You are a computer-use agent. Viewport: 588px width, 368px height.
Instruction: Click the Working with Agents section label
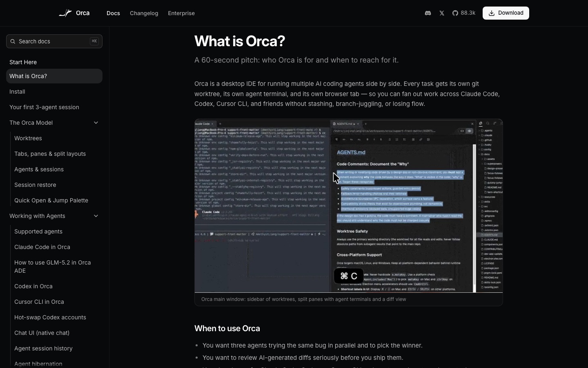(x=37, y=216)
